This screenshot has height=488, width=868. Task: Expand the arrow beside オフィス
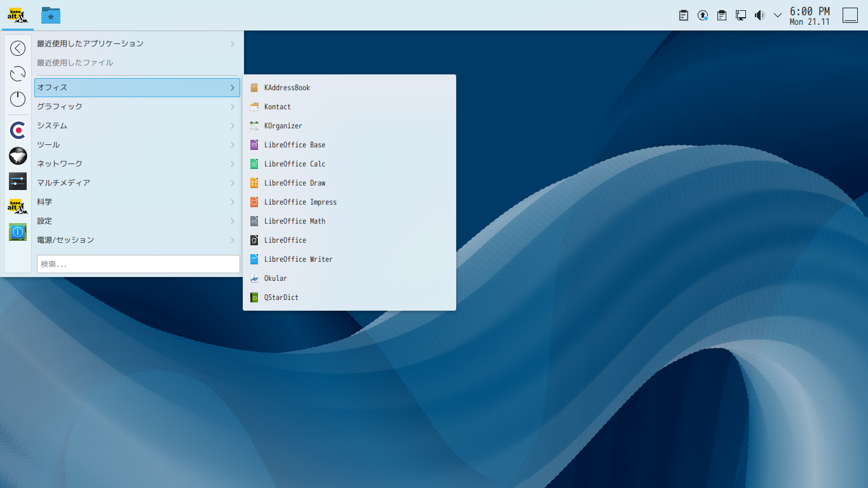click(233, 88)
